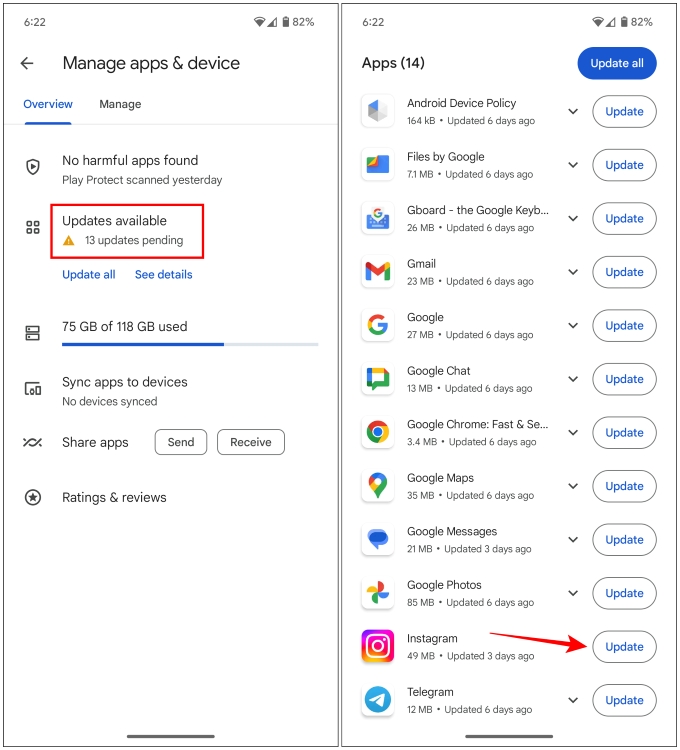Viewport: 680px width, 750px height.
Task: Open See details for pending updates
Action: pos(164,275)
